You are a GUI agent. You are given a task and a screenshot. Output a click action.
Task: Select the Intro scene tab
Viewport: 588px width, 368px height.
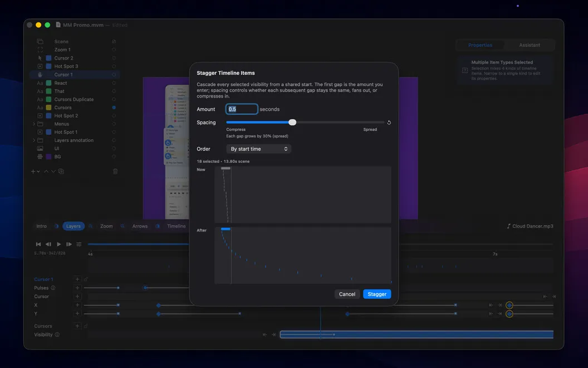click(42, 226)
